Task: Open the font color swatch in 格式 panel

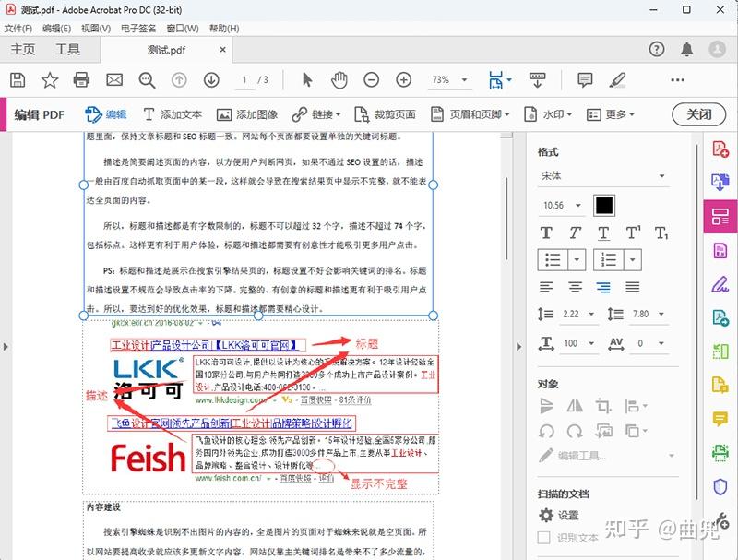Action: (602, 205)
